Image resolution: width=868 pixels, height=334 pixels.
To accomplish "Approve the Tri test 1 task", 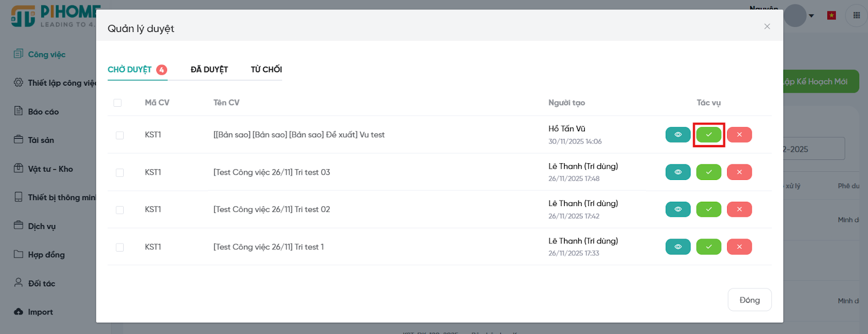I will pos(709,247).
